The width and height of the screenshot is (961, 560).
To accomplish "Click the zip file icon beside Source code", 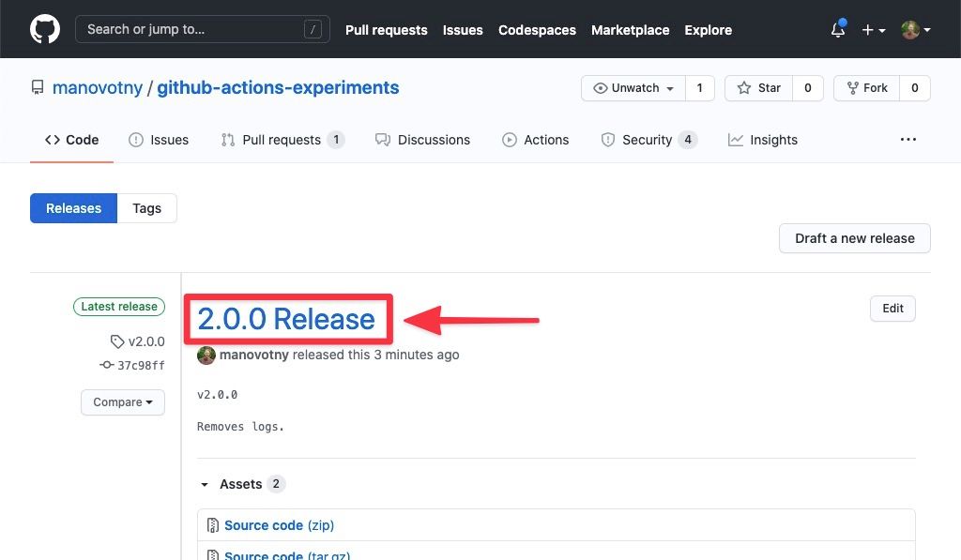I will click(x=213, y=525).
